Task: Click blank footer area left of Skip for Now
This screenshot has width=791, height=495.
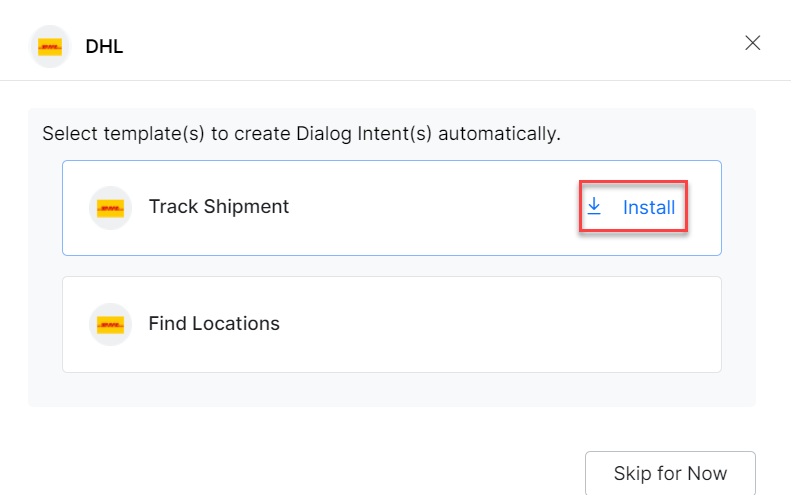Action: point(300,472)
